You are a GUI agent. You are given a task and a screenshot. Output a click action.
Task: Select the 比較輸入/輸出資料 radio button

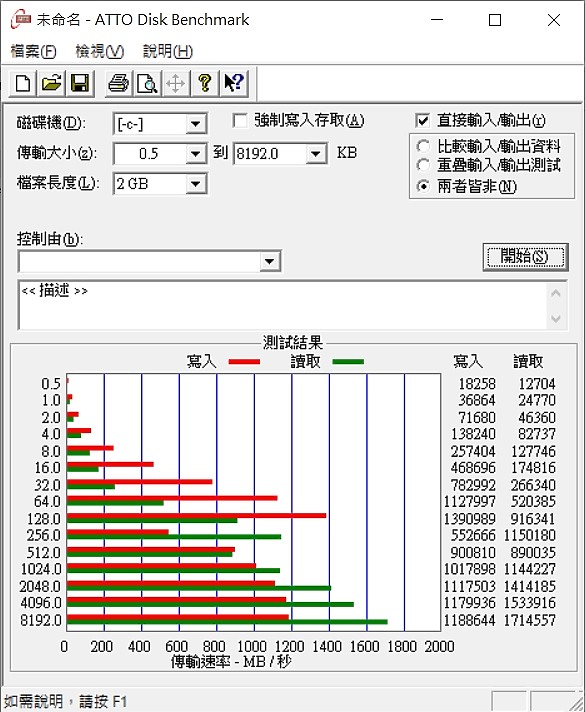(423, 146)
